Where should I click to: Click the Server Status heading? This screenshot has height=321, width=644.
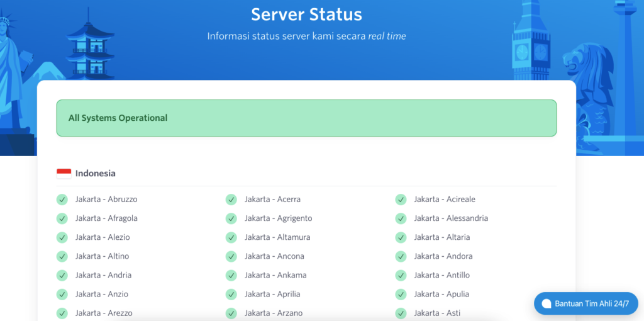point(306,14)
